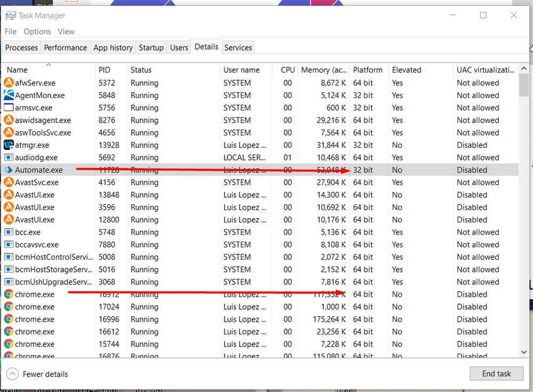Select the audiodg.exe process name
533x392 pixels.
(36, 157)
